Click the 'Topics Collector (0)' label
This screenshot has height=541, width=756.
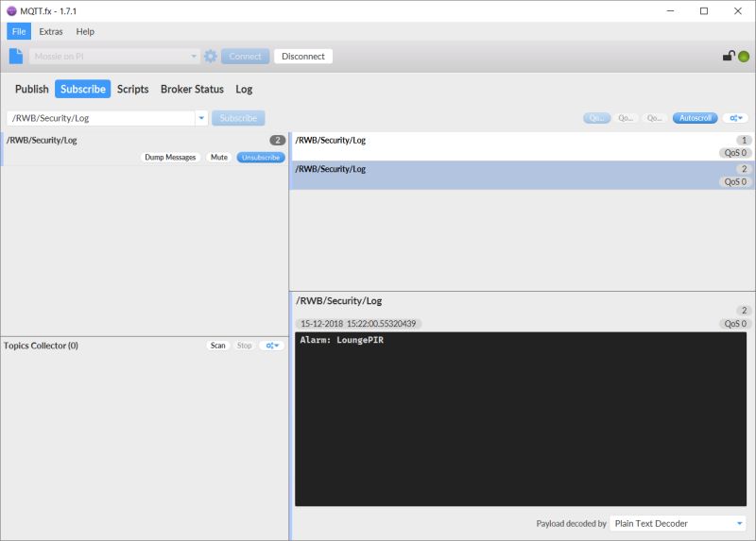tap(41, 346)
